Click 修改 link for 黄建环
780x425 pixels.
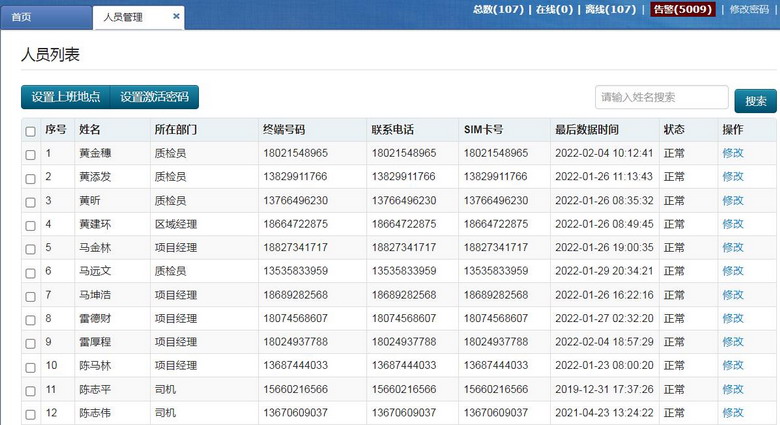733,224
